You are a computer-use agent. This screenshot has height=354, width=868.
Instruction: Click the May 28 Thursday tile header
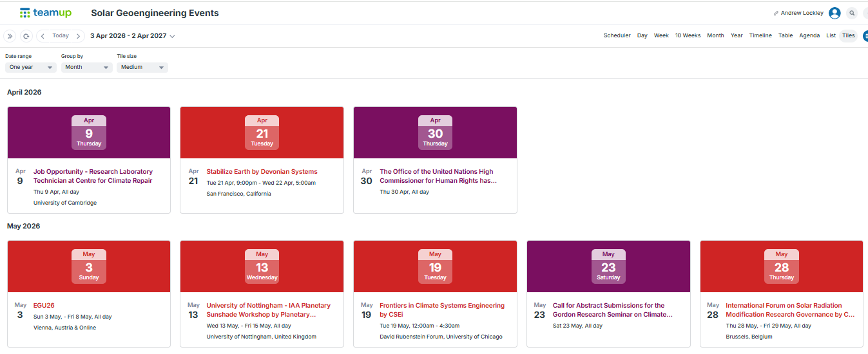coord(781,266)
